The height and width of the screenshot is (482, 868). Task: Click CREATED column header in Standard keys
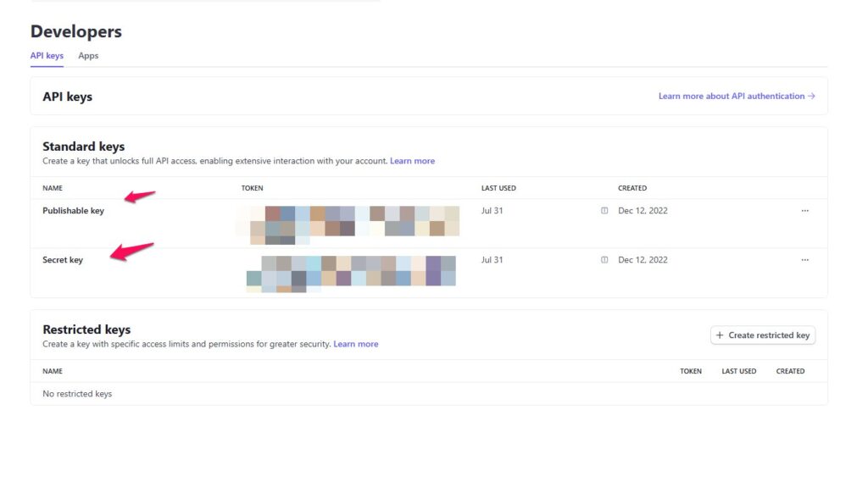click(632, 188)
